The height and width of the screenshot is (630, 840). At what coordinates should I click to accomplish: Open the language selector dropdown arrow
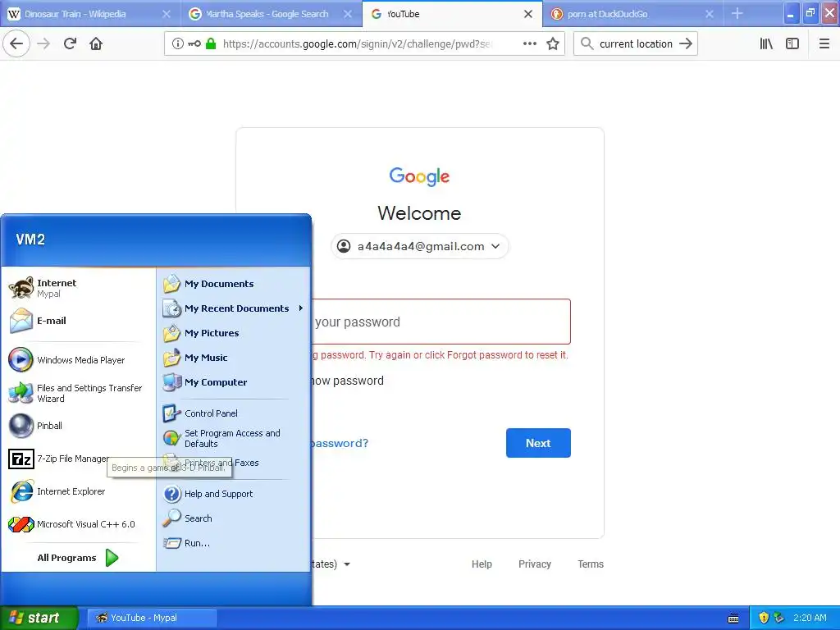coord(347,564)
